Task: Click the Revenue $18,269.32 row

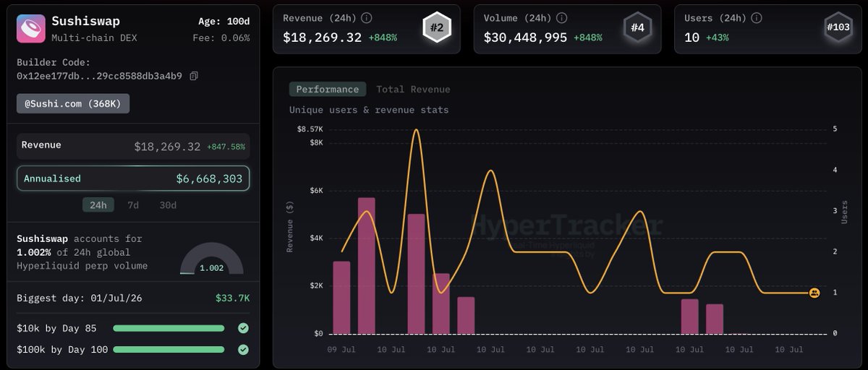Action: pos(133,146)
